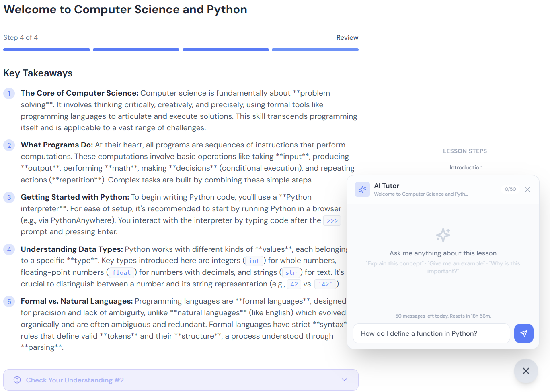Close the AI Tutor panel header X

527,189
